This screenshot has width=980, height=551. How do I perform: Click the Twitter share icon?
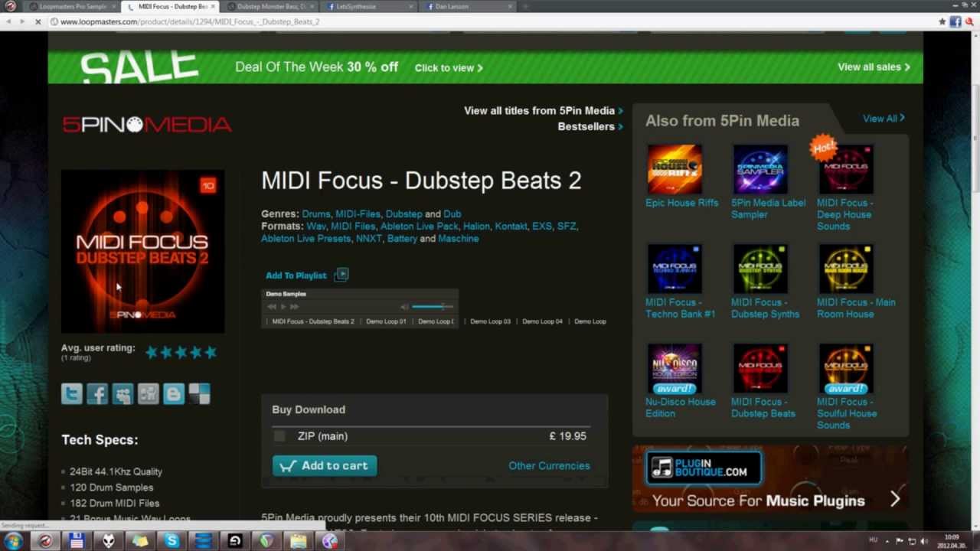[x=72, y=393]
